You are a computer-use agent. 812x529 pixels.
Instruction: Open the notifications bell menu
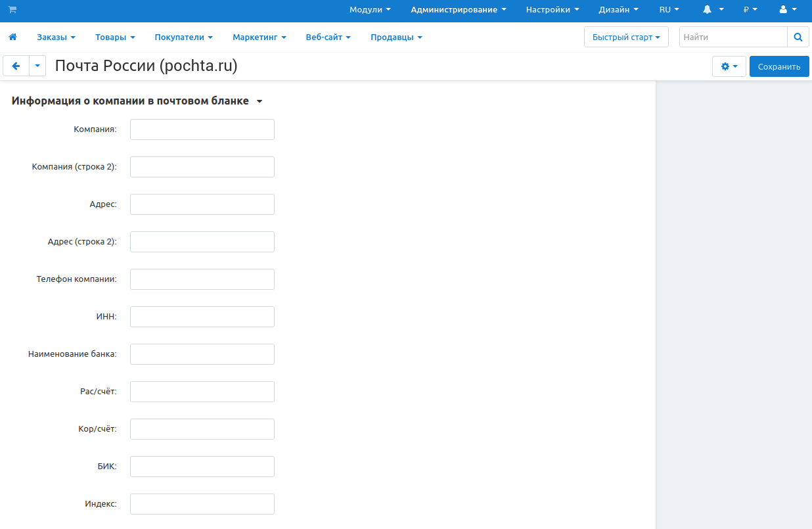(713, 10)
